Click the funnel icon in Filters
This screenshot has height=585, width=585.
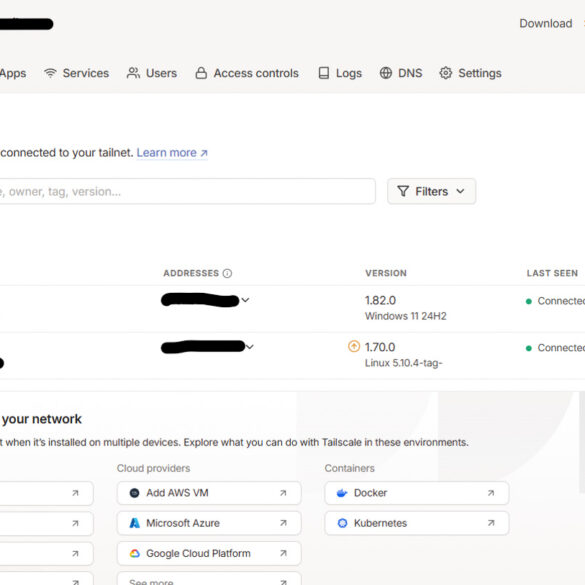(x=403, y=191)
